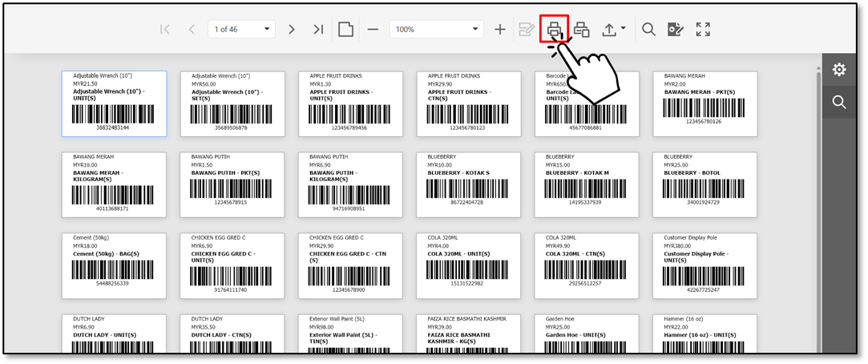Select Hammer (16 oz) UNIT(S) label
868x364 pixels.
click(x=704, y=334)
